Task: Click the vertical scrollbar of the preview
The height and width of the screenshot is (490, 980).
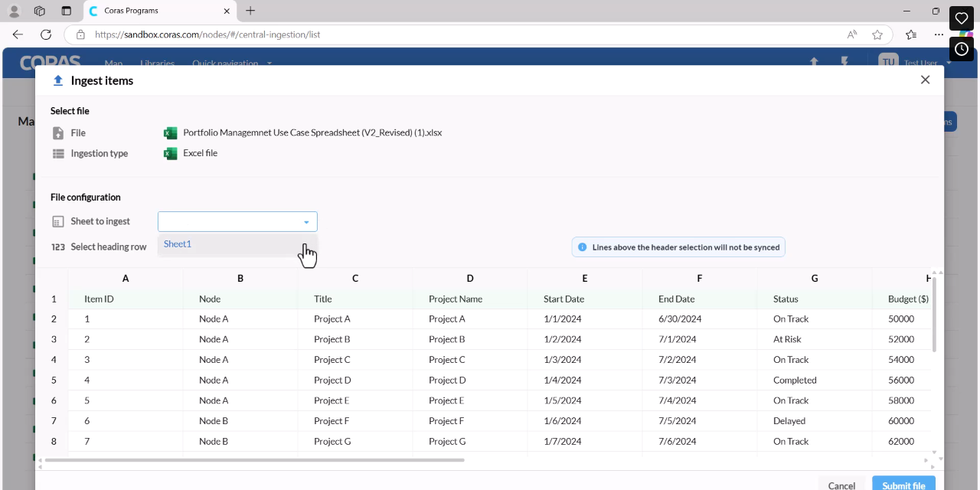Action: click(934, 314)
